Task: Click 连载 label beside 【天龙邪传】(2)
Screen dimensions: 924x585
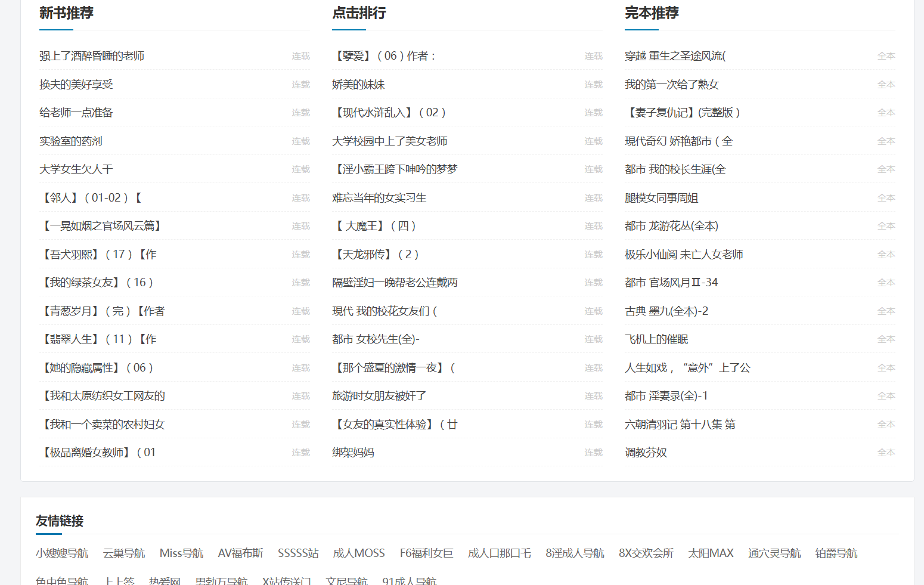Action: (594, 255)
